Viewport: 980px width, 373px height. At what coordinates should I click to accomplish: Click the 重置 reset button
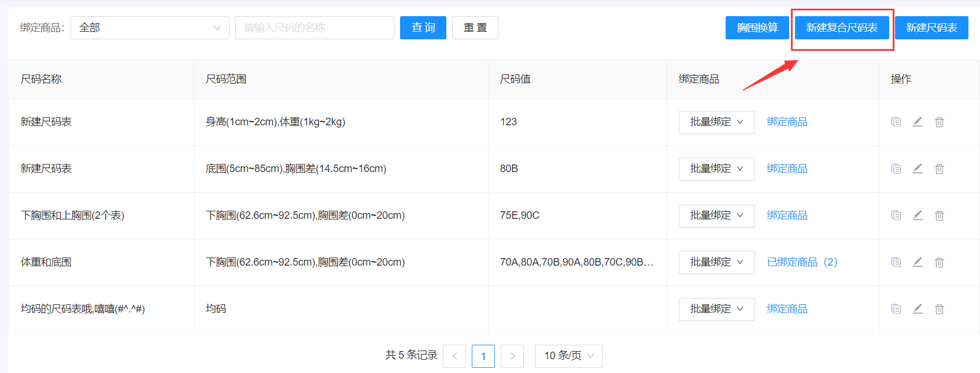click(x=475, y=28)
